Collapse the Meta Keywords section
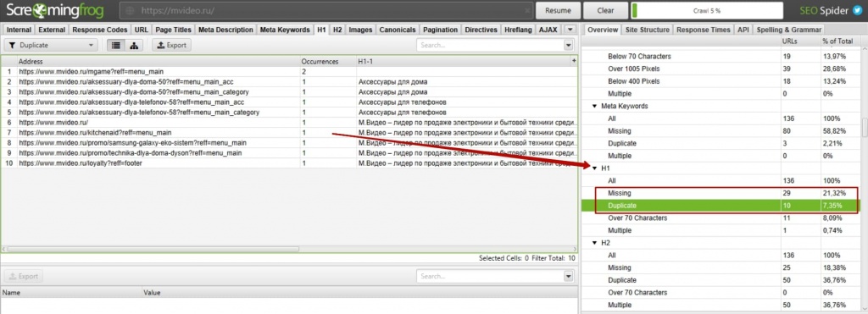 pos(595,106)
